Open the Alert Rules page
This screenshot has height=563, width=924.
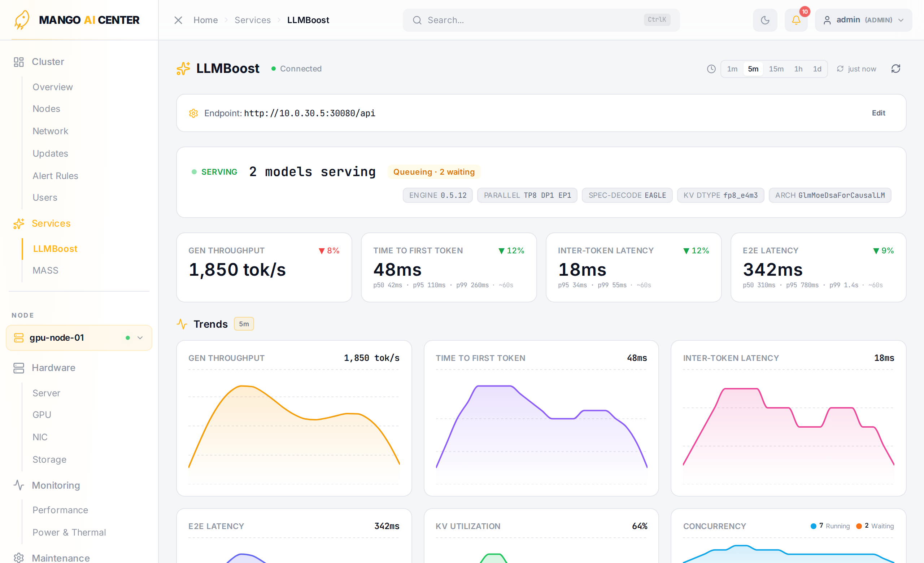(55, 176)
